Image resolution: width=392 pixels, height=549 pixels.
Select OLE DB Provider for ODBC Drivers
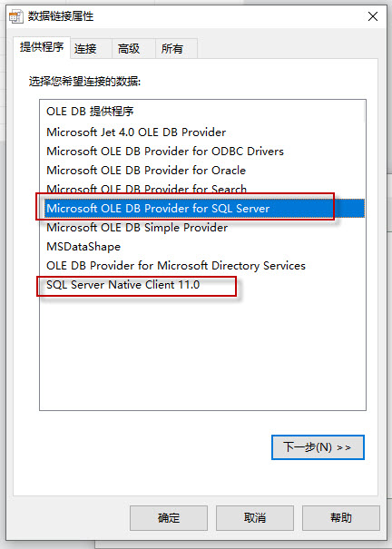click(165, 152)
